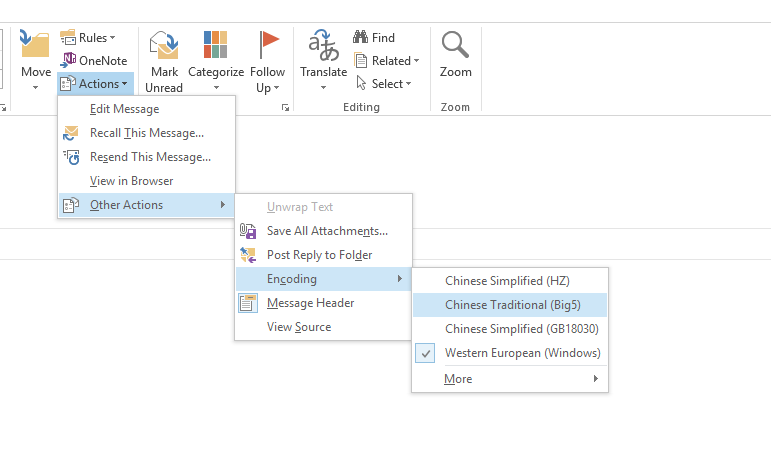Select Resend This Message
The height and width of the screenshot is (454, 771).
tap(146, 157)
